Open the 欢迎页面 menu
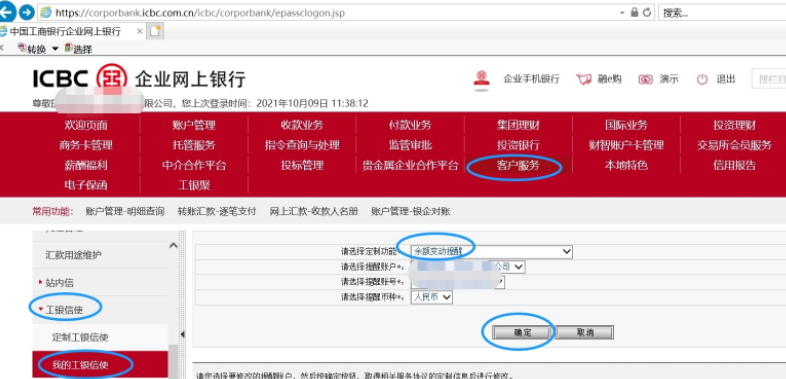Screen dimensions: 786x379 click(86, 125)
